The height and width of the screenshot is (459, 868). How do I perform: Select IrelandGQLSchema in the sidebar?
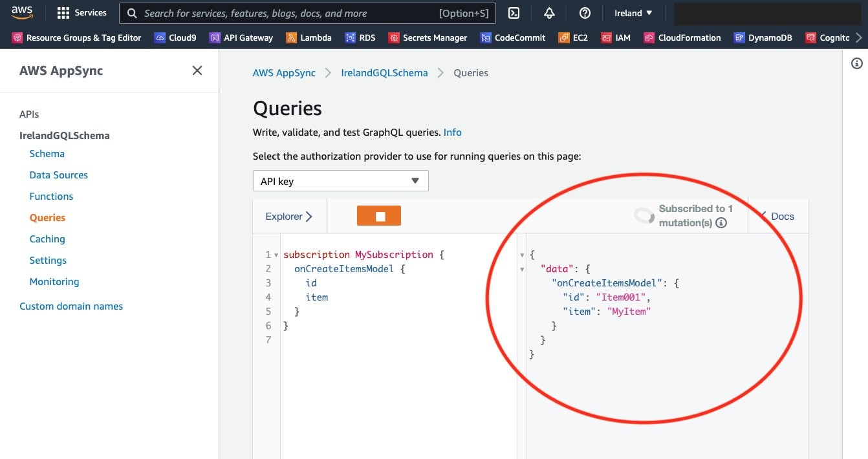[x=65, y=135]
